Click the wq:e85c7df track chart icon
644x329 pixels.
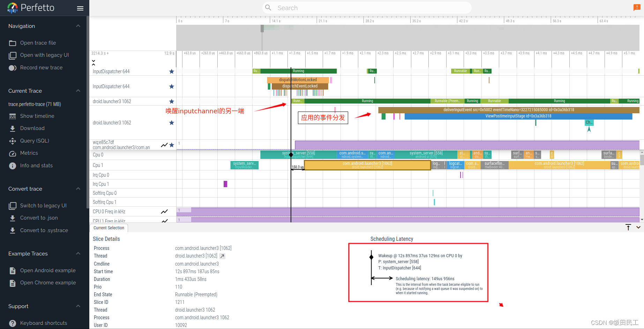tap(164, 145)
